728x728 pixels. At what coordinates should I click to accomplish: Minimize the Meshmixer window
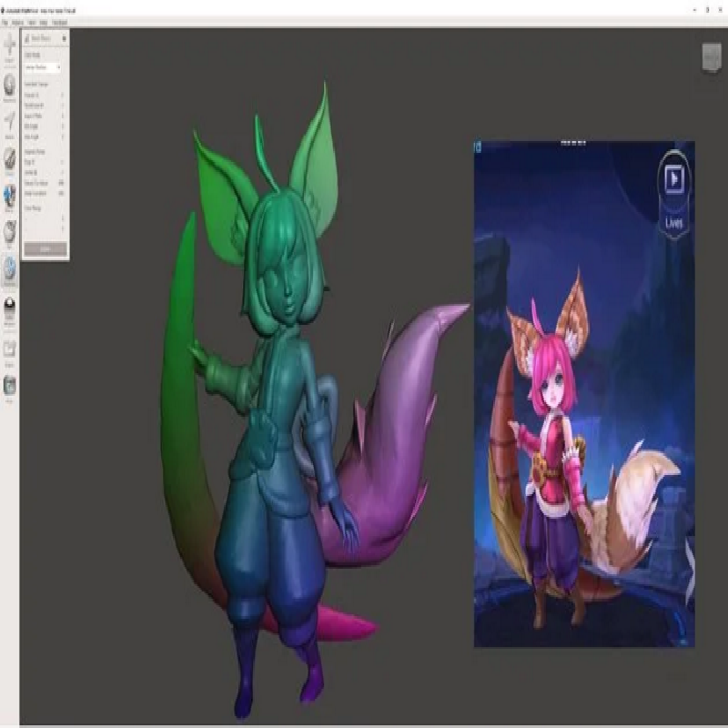point(694,10)
